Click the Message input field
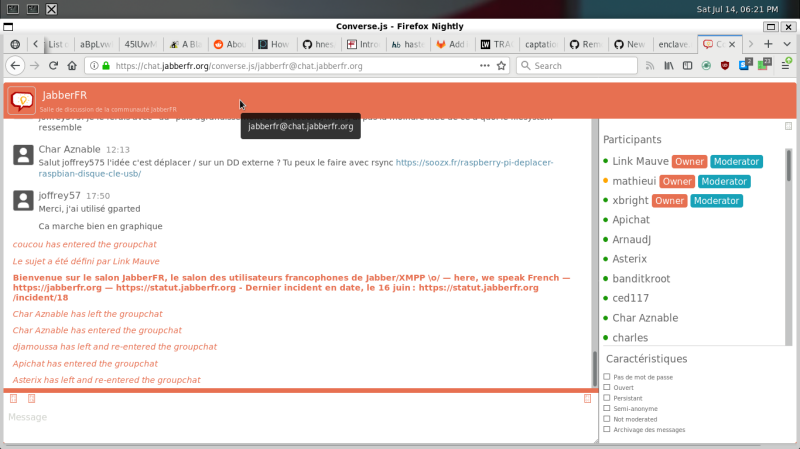Image resolution: width=800 pixels, height=449 pixels. coord(300,417)
